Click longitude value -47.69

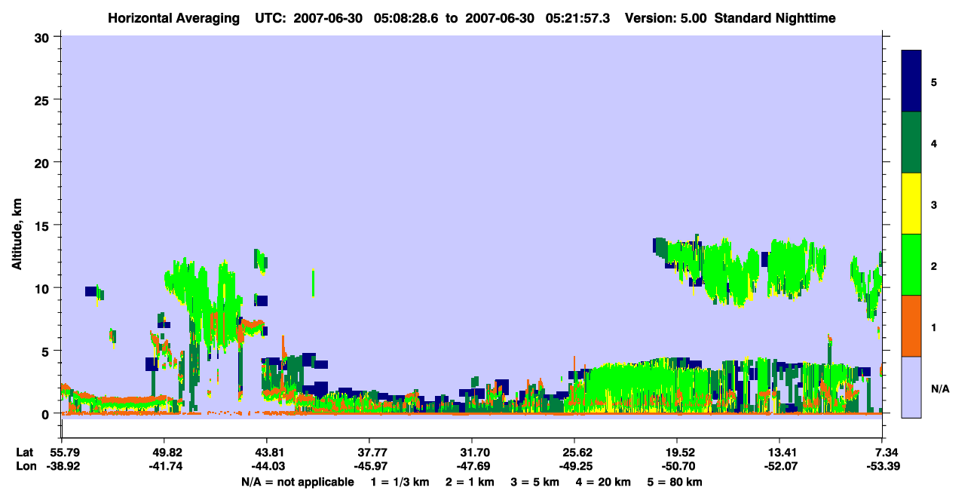[472, 466]
